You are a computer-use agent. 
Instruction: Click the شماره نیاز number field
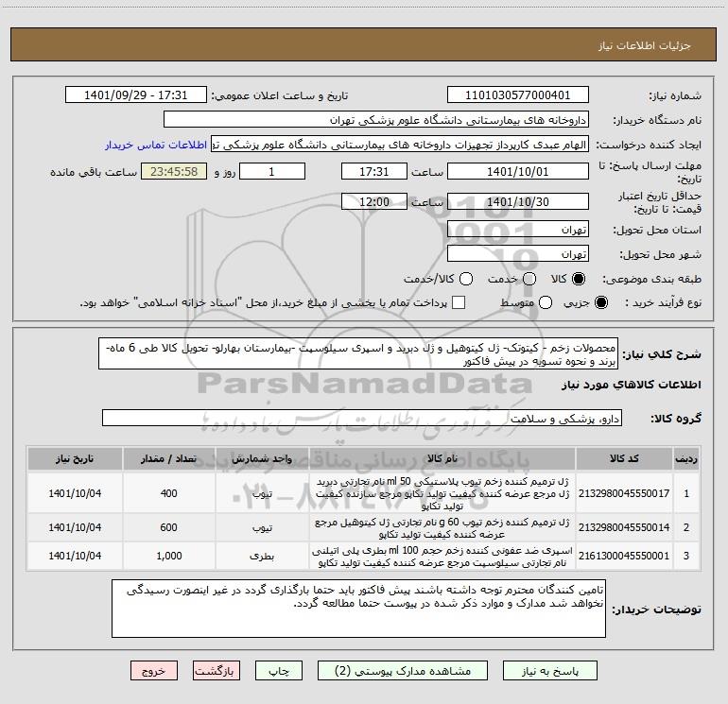click(518, 95)
